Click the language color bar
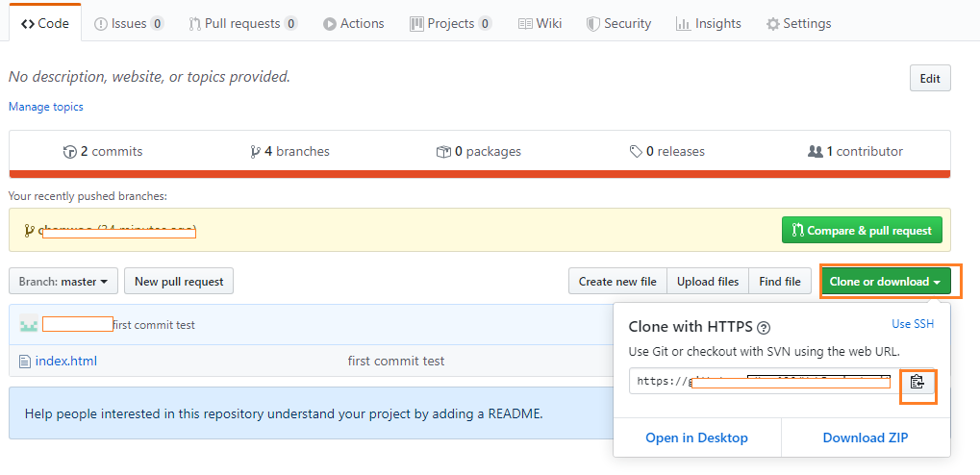 pos(480,174)
